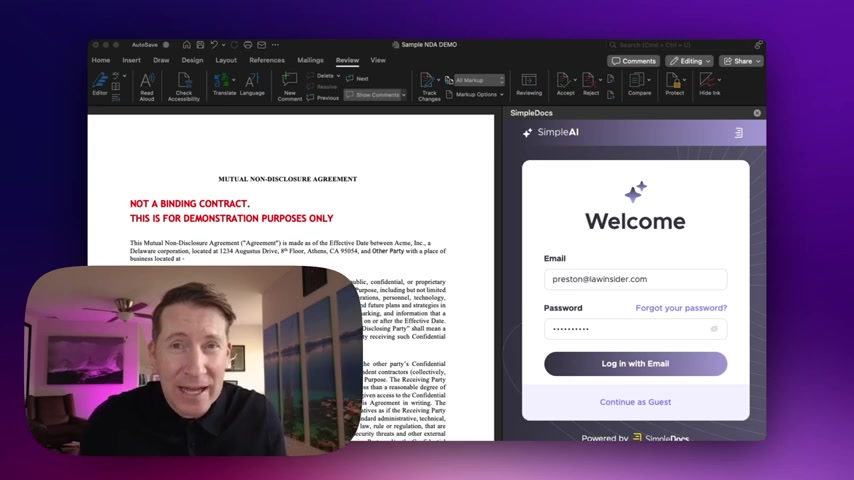Click the document title heading text
This screenshot has width=854, height=480.
tap(288, 179)
